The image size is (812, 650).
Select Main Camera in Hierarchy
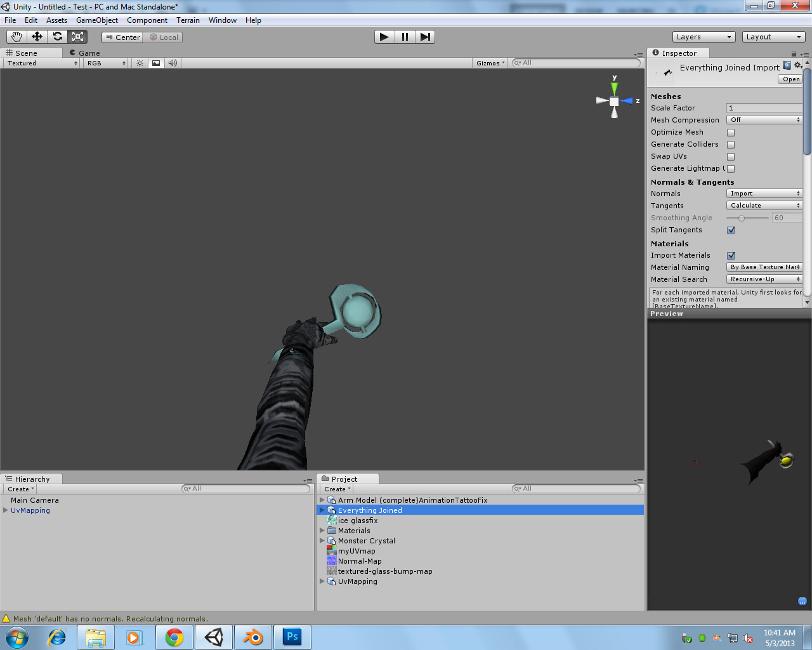coord(35,500)
